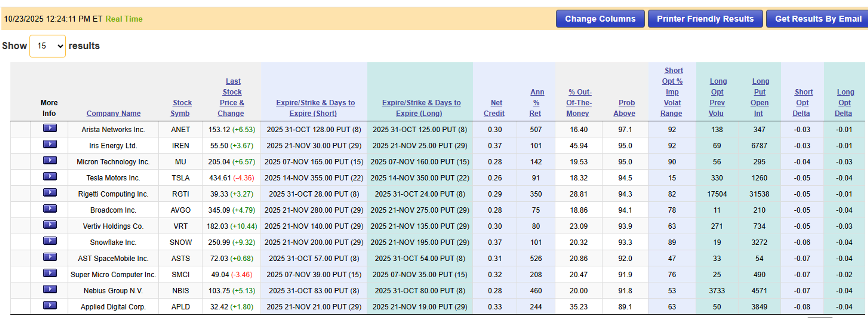Screen dimensions: 868x318
Task: Open More Info for Iris Energy Ltd.
Action: (x=50, y=144)
